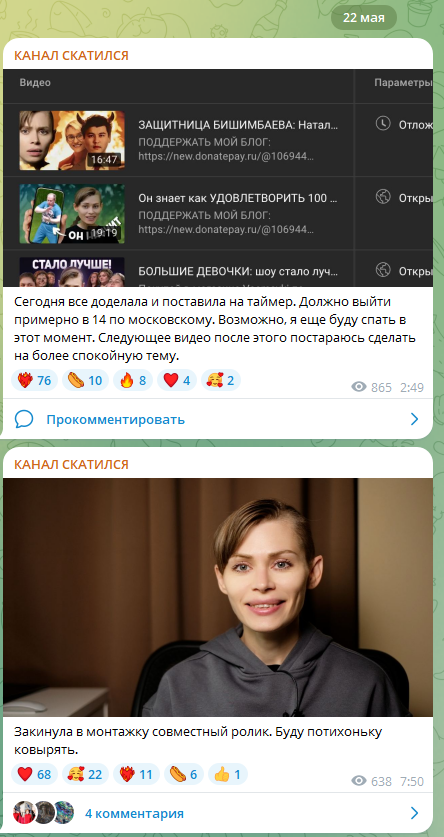This screenshot has width=444, height=837.
Task: Open the video list screenshot image
Action: (218, 179)
